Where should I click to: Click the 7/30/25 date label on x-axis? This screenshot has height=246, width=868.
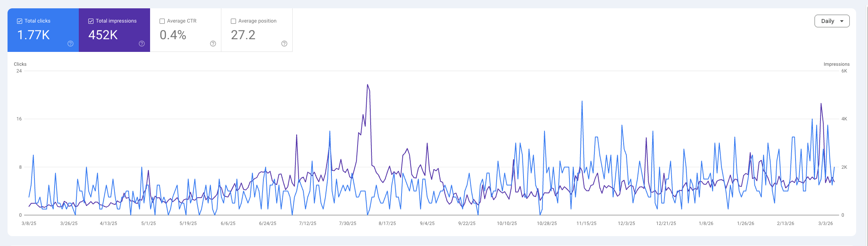(347, 223)
